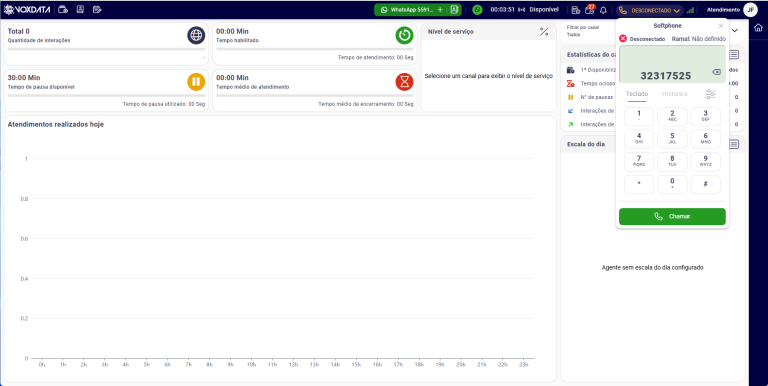Dial digit 8 TUV on the keypad
Screen dimensions: 768x386
(672, 162)
